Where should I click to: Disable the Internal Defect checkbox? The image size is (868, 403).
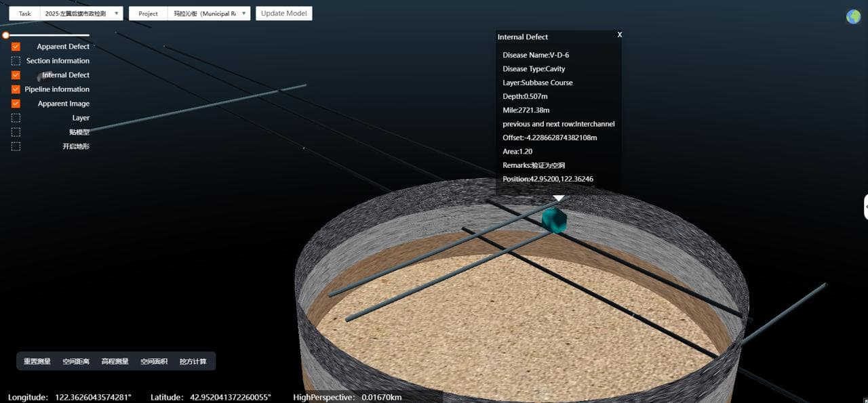[16, 75]
